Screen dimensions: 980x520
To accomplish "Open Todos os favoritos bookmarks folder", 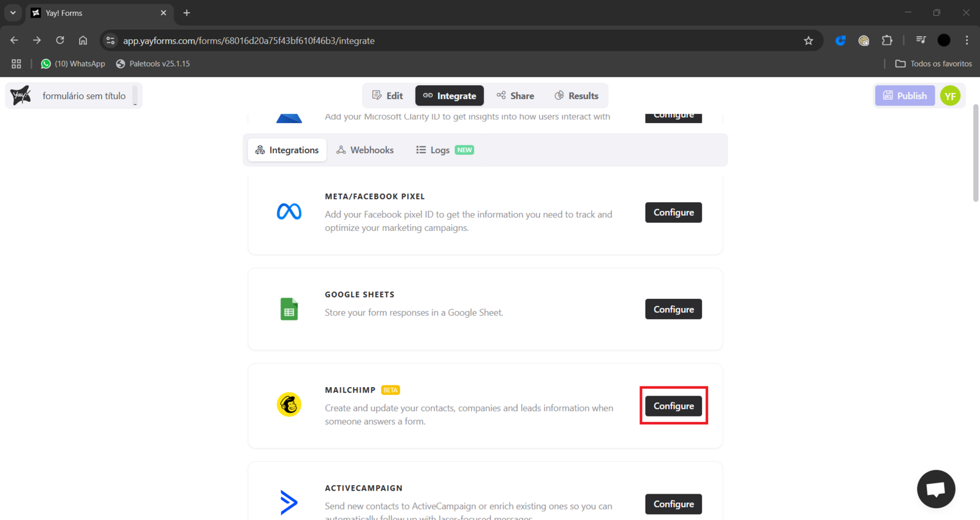I will (x=933, y=64).
